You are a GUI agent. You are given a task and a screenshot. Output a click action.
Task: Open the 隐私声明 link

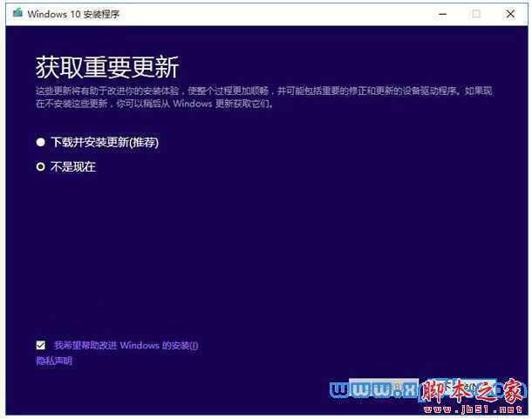(x=54, y=361)
